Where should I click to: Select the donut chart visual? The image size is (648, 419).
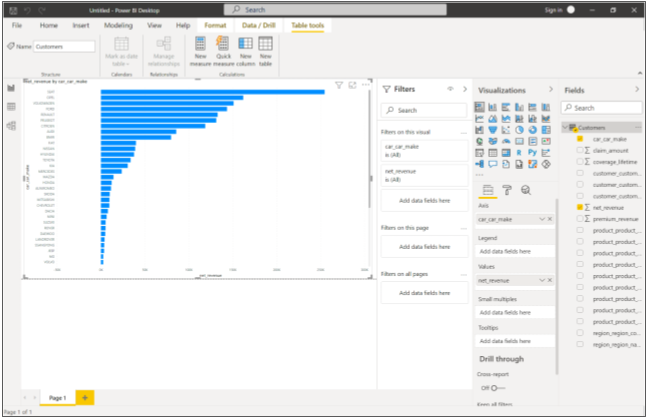point(533,130)
